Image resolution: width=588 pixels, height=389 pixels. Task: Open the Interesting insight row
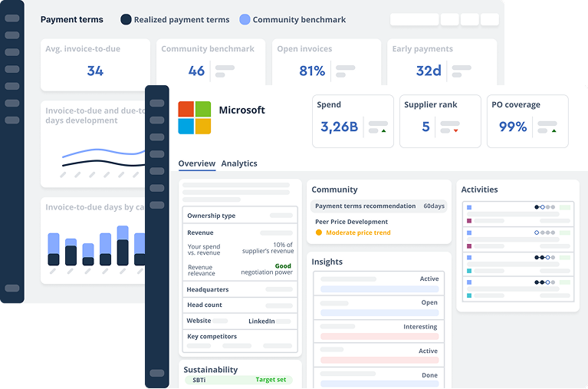point(379,331)
